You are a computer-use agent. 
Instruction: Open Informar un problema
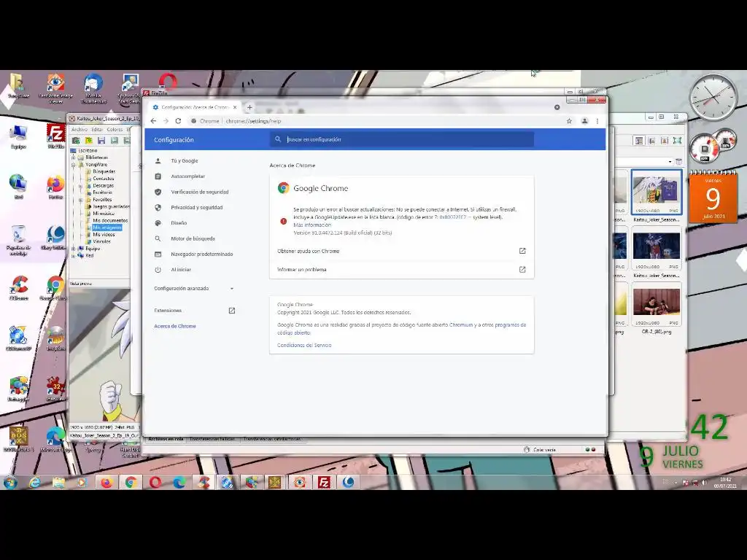tap(402, 270)
